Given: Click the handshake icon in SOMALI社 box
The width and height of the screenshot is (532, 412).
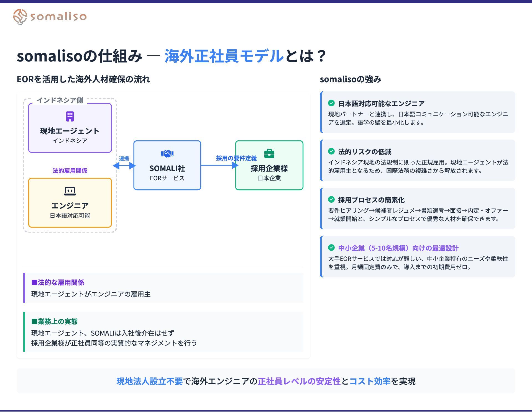Looking at the screenshot, I should pyautogui.click(x=167, y=153).
